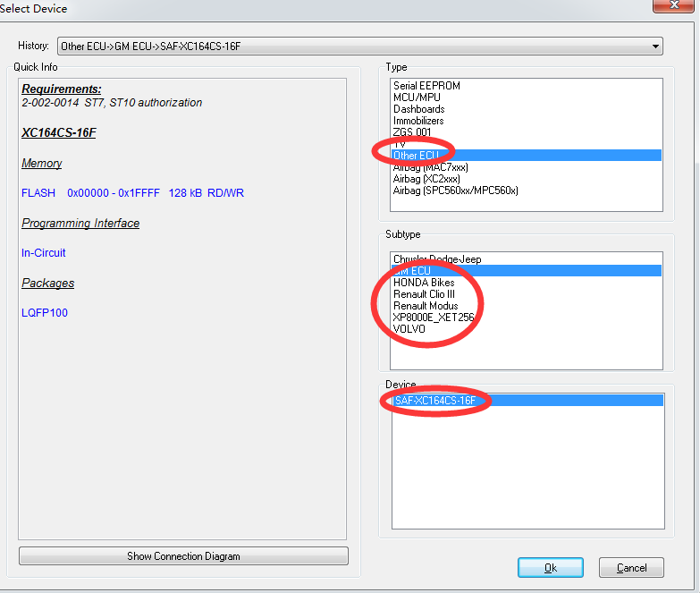Select Dashboards in Type list

pyautogui.click(x=418, y=109)
